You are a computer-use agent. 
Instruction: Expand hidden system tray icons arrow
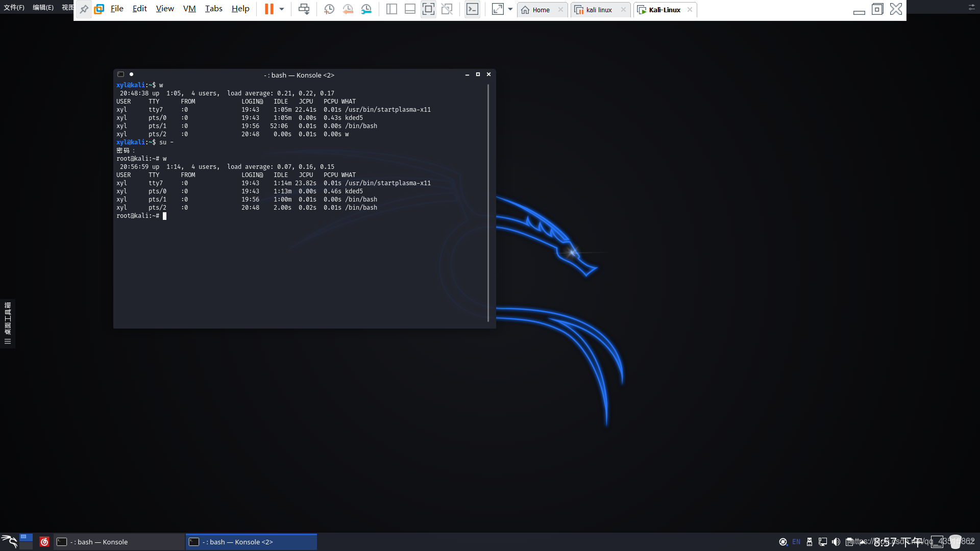(x=863, y=542)
